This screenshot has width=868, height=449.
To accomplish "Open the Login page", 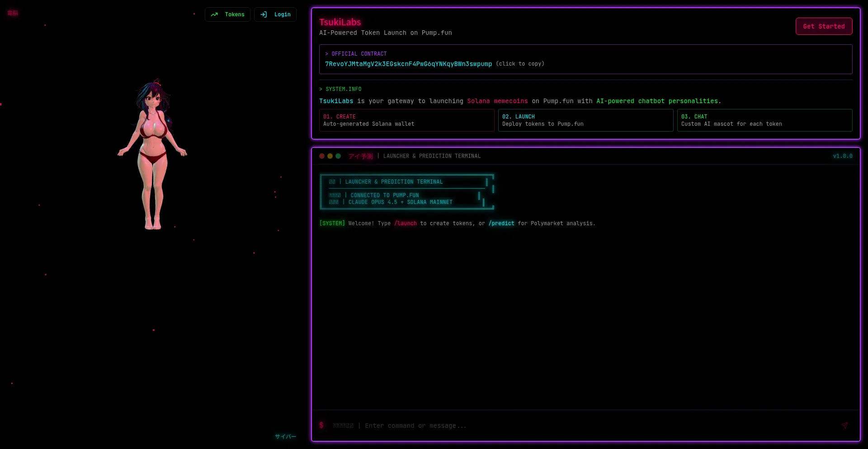I will pyautogui.click(x=275, y=14).
